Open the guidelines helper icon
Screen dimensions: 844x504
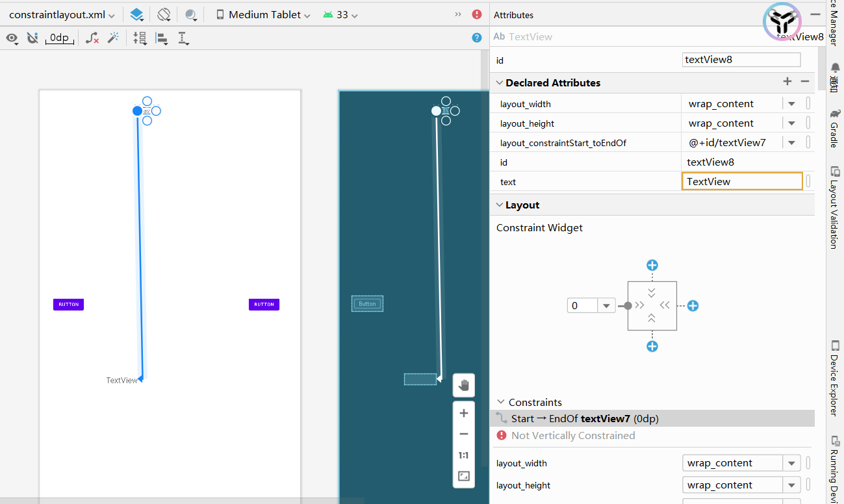184,38
